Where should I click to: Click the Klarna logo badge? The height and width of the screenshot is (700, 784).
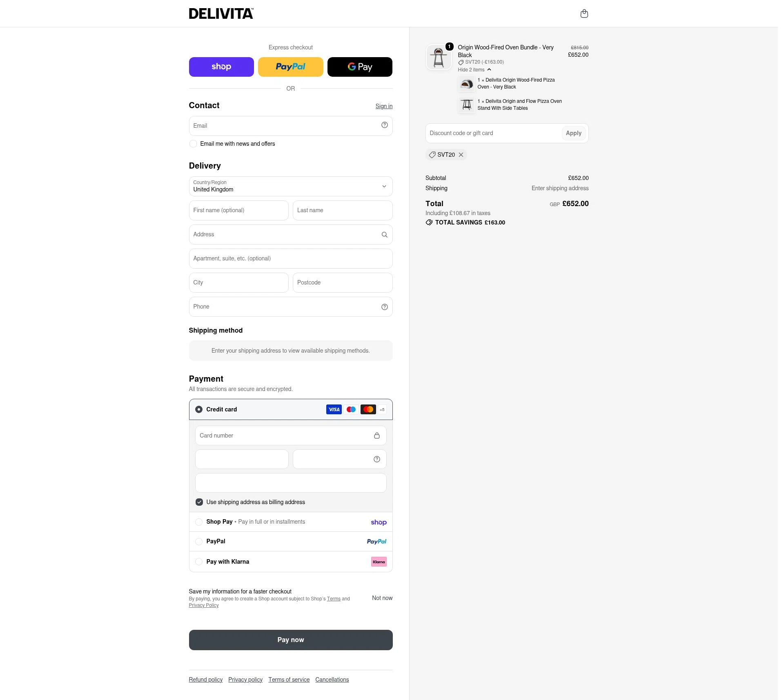tap(379, 562)
